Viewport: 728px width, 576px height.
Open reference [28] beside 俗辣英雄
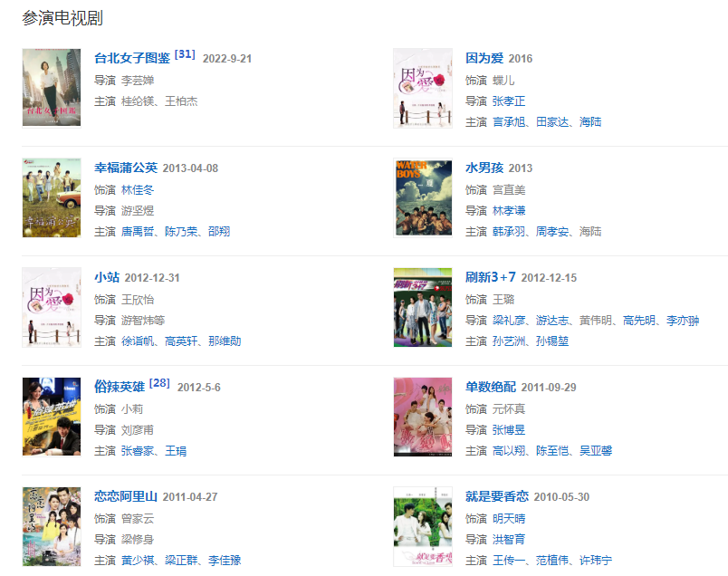[x=159, y=383]
